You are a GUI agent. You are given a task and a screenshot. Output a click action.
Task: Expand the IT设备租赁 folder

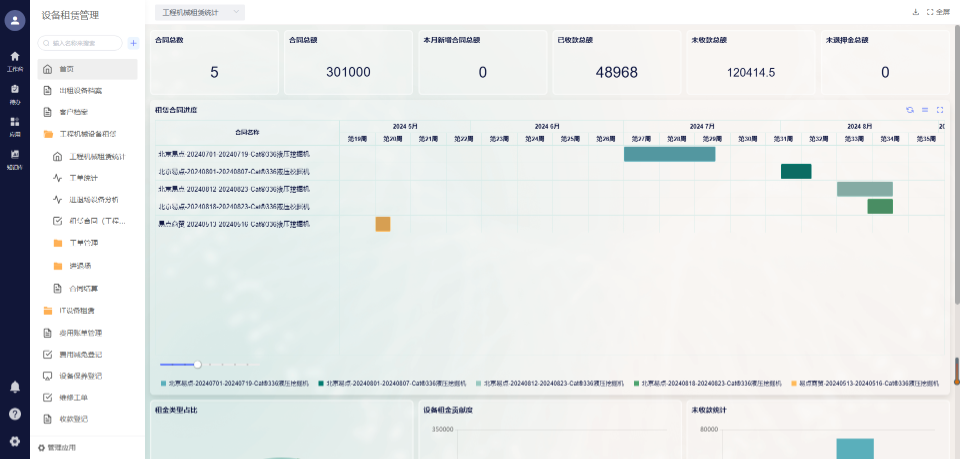tap(76, 311)
